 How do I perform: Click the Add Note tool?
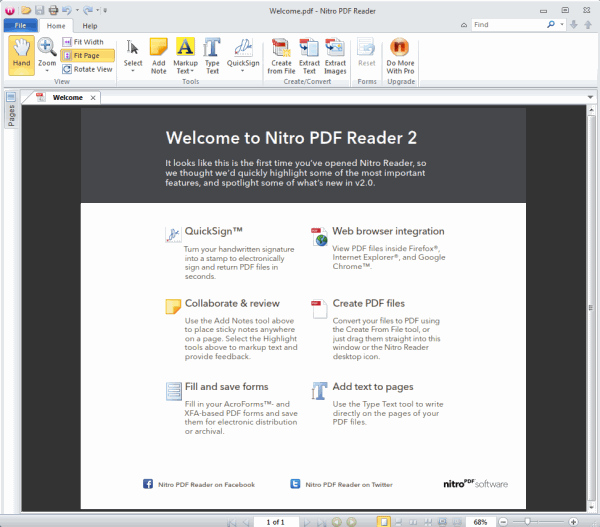(x=158, y=53)
